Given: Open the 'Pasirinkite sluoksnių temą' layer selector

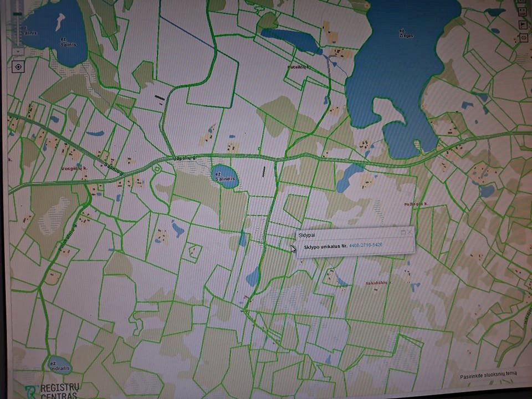Looking at the screenshot, I should [488, 375].
